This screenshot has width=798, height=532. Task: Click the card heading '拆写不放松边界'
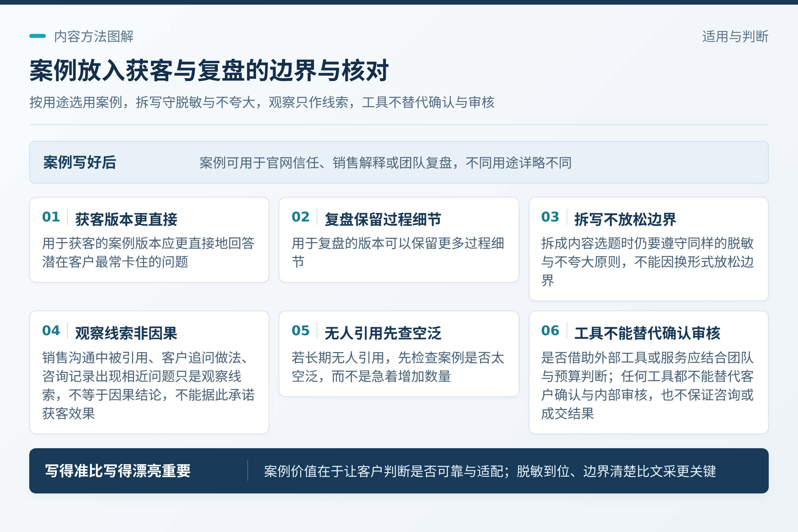[625, 219]
